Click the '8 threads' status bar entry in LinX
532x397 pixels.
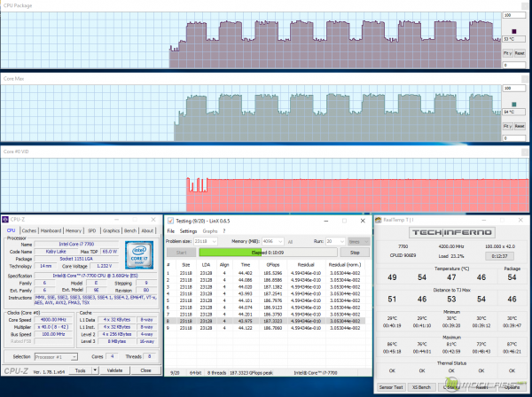[x=217, y=372]
